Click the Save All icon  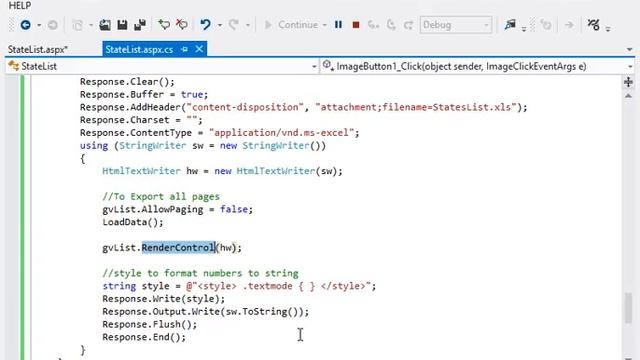[140, 25]
